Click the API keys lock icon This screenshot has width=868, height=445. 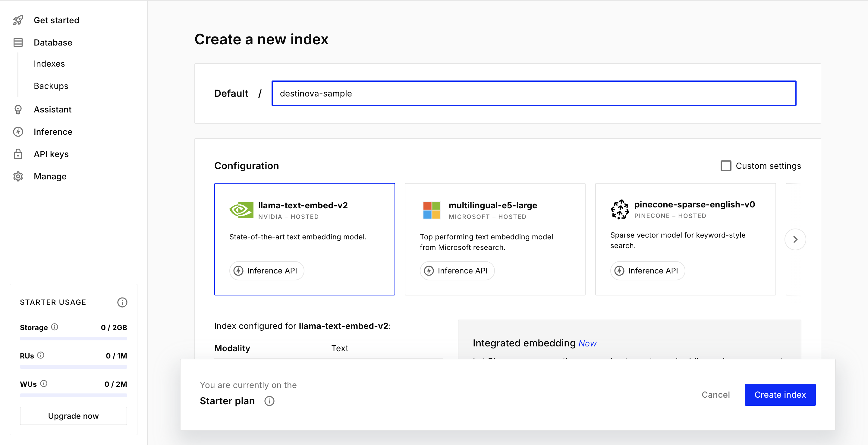click(x=18, y=154)
